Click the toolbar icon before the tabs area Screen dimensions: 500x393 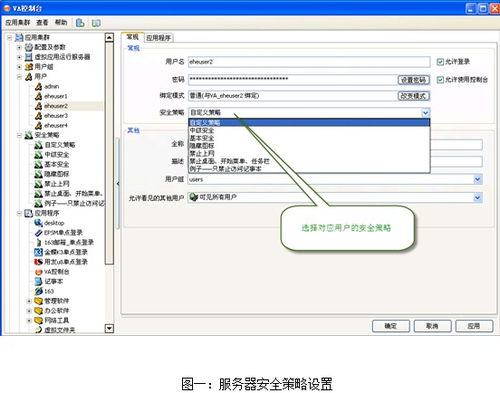coord(96,23)
